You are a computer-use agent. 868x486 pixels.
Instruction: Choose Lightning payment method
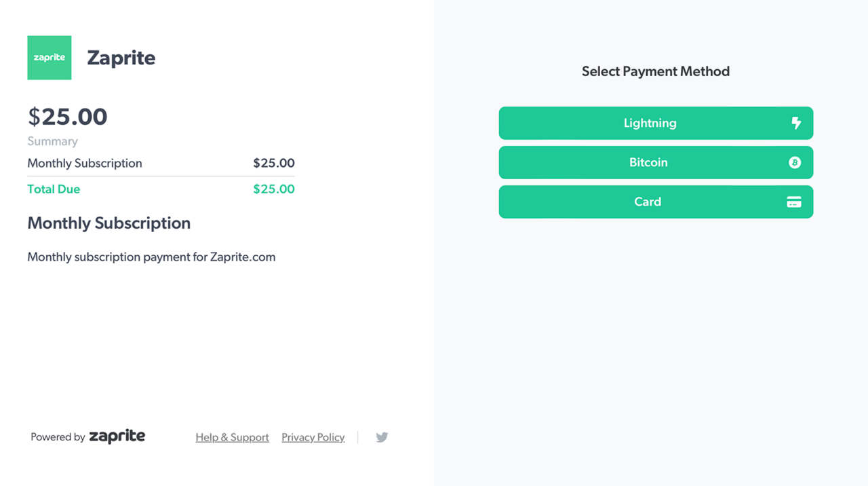(x=656, y=123)
